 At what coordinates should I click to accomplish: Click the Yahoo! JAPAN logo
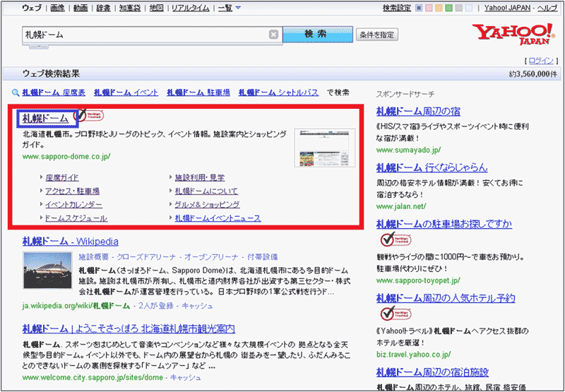(x=513, y=33)
